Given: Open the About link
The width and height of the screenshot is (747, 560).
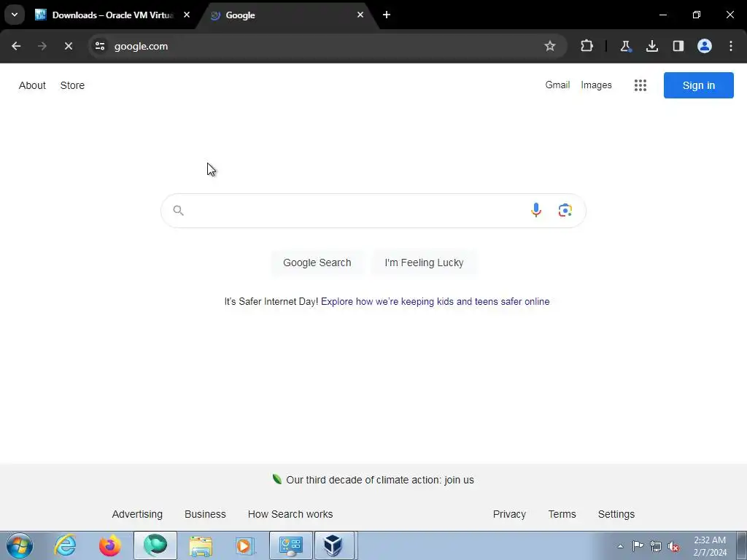Looking at the screenshot, I should [x=32, y=85].
